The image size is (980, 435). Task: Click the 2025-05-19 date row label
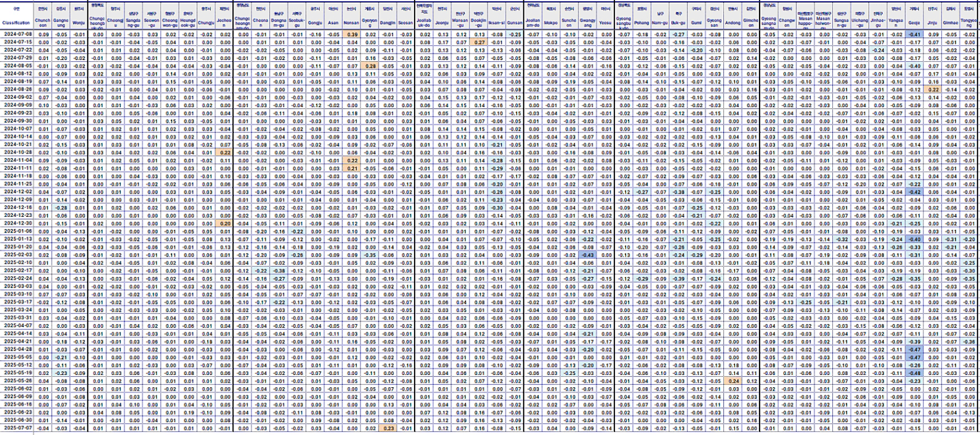click(16, 372)
